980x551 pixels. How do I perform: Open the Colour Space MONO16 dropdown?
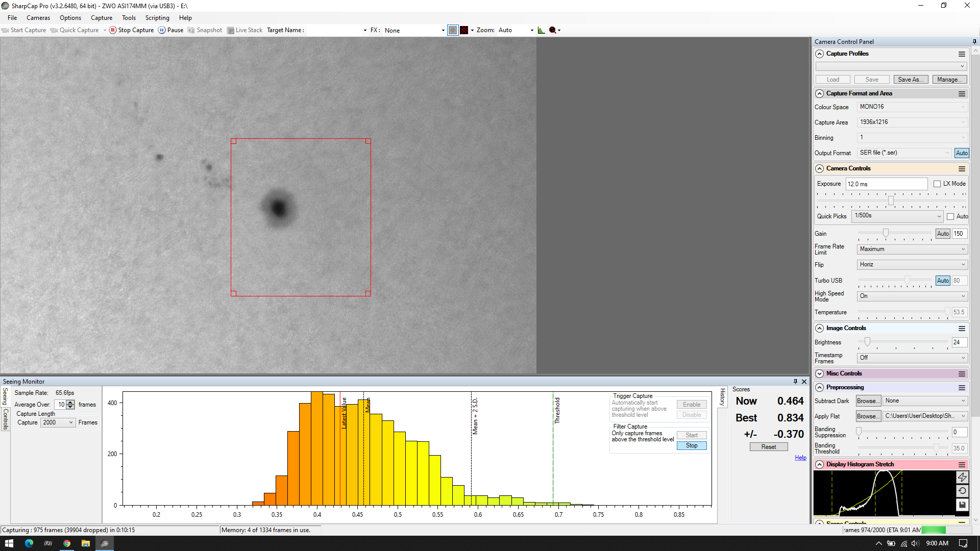[x=912, y=107]
